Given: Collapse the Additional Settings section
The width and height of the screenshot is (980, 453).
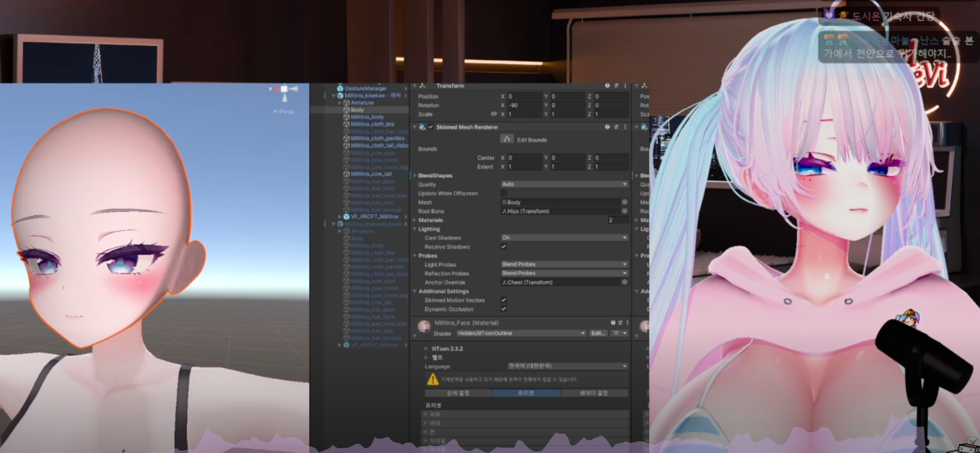Looking at the screenshot, I should (415, 291).
